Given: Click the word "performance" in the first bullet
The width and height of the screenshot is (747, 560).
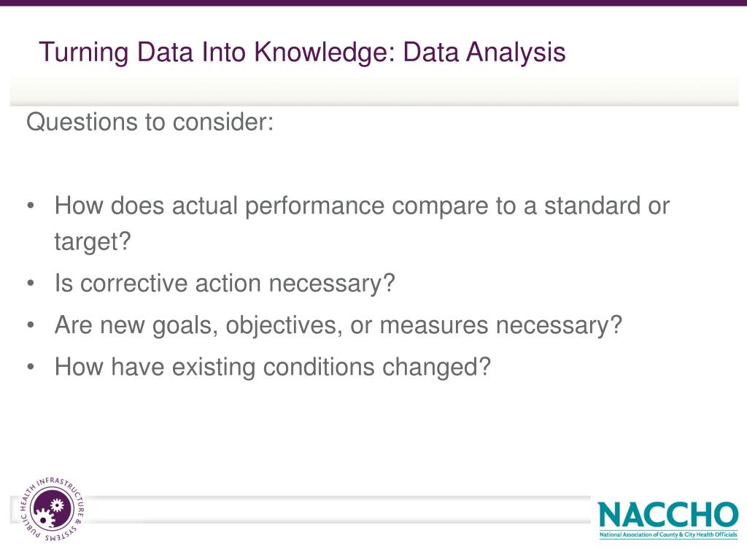Looking at the screenshot, I should pos(314,206).
